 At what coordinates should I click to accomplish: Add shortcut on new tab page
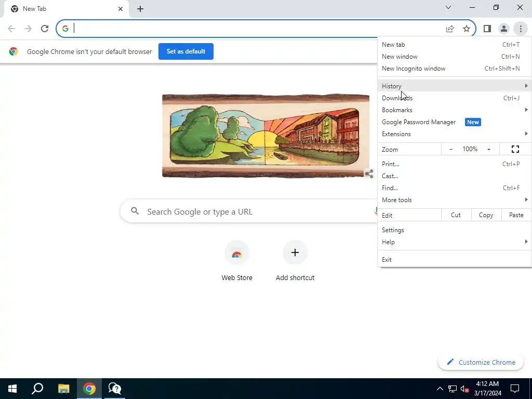[x=295, y=261]
